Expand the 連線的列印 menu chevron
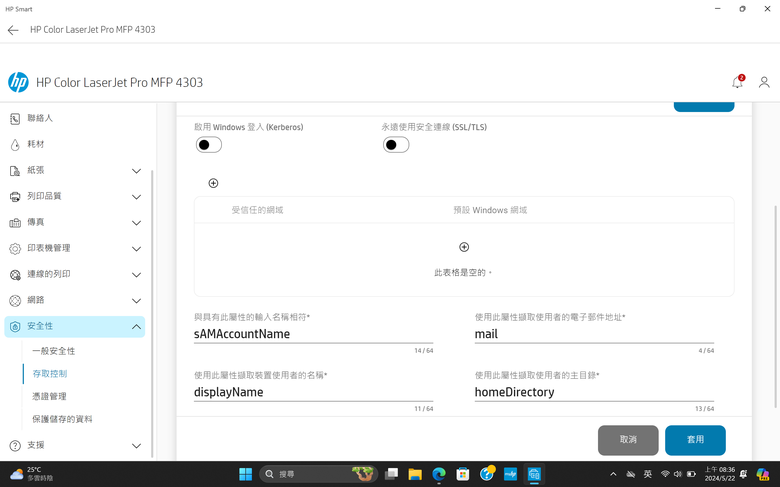The height and width of the screenshot is (487, 780). click(x=136, y=275)
